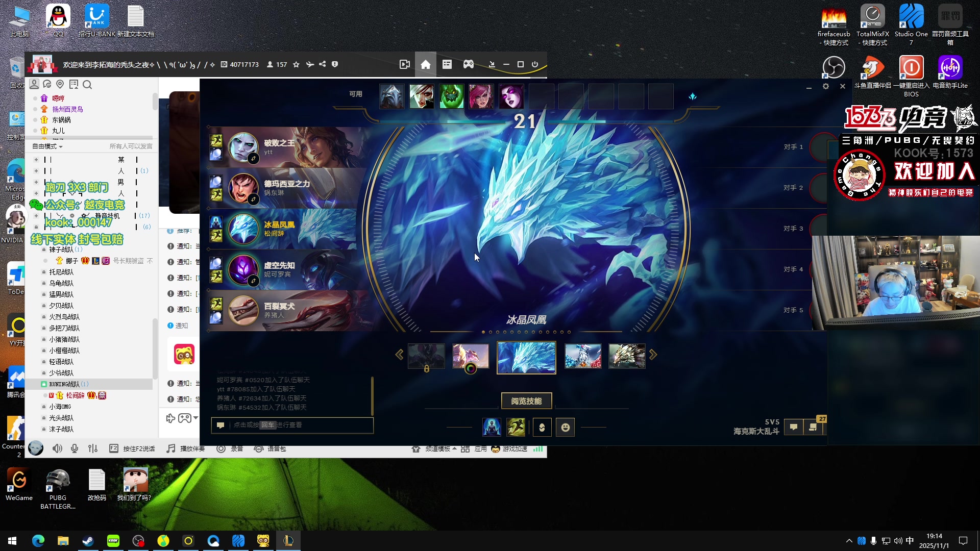Click the paper plane icon in YY title bar
This screenshot has height=551, width=980.
click(x=310, y=64)
